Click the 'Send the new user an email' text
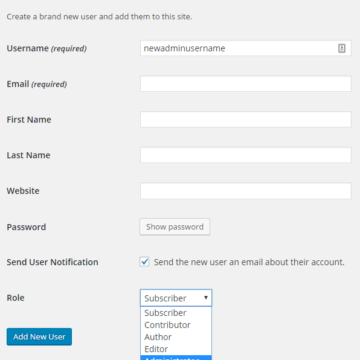360x360 pixels. click(249, 262)
